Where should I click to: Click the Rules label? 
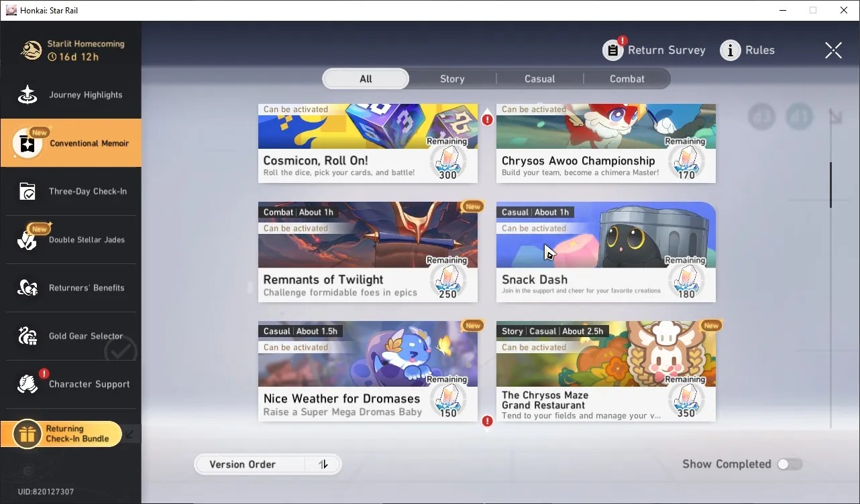coord(760,50)
